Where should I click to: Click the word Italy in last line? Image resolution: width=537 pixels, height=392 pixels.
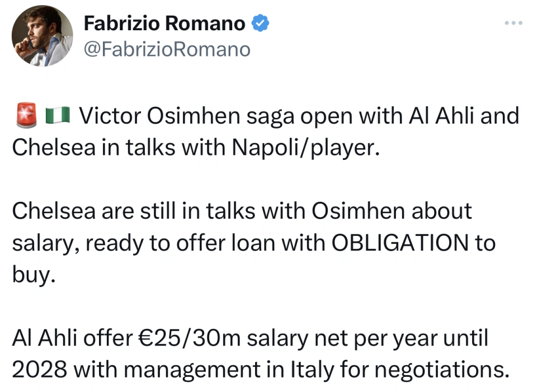(x=312, y=370)
